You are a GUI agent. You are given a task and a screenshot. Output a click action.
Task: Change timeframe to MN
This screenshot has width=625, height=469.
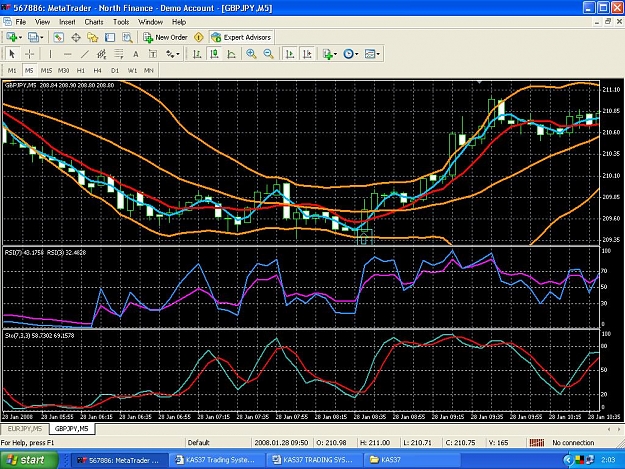tap(149, 71)
